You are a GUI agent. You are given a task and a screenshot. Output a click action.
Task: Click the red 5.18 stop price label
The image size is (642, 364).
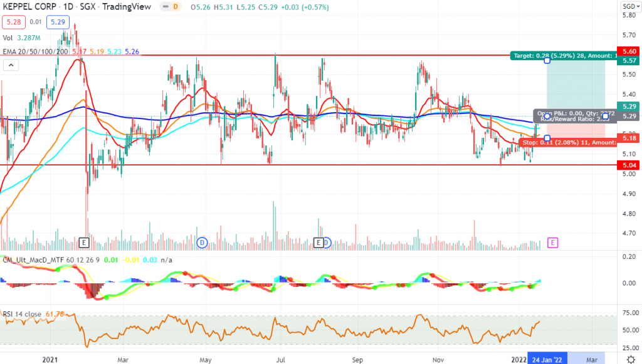629,138
